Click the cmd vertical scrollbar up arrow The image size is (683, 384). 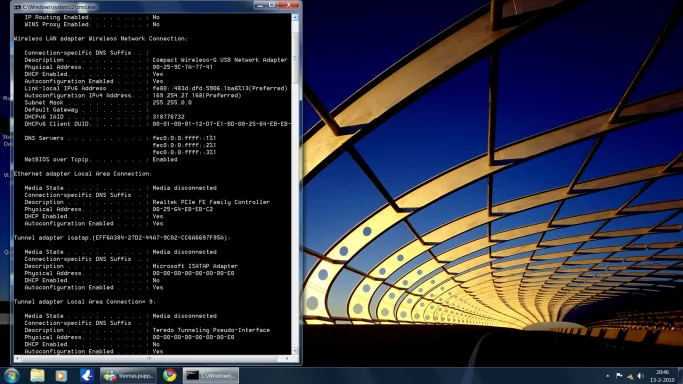[x=295, y=17]
